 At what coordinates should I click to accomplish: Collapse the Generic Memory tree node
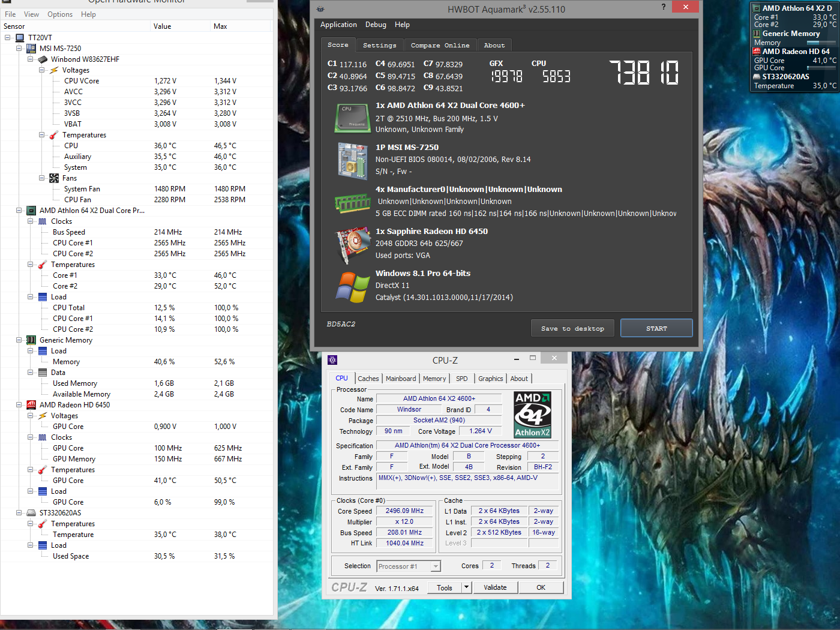click(19, 340)
